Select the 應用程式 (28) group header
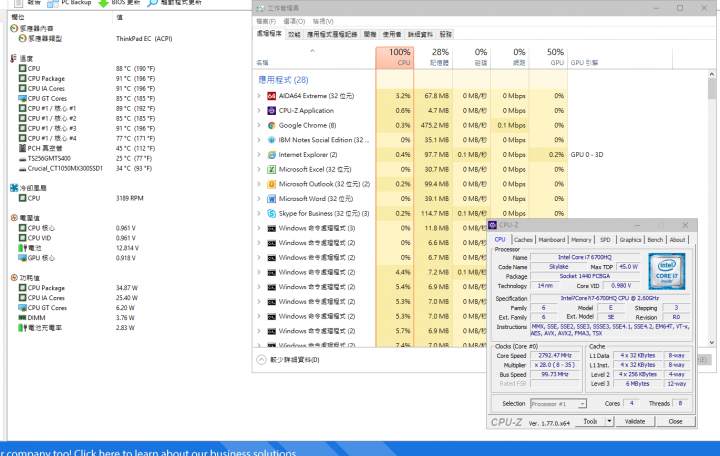 click(283, 80)
